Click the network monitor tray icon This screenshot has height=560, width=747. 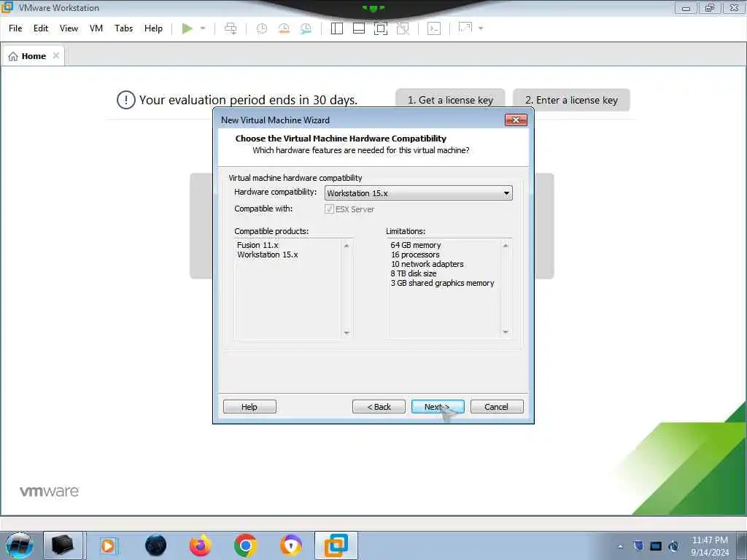pos(656,546)
